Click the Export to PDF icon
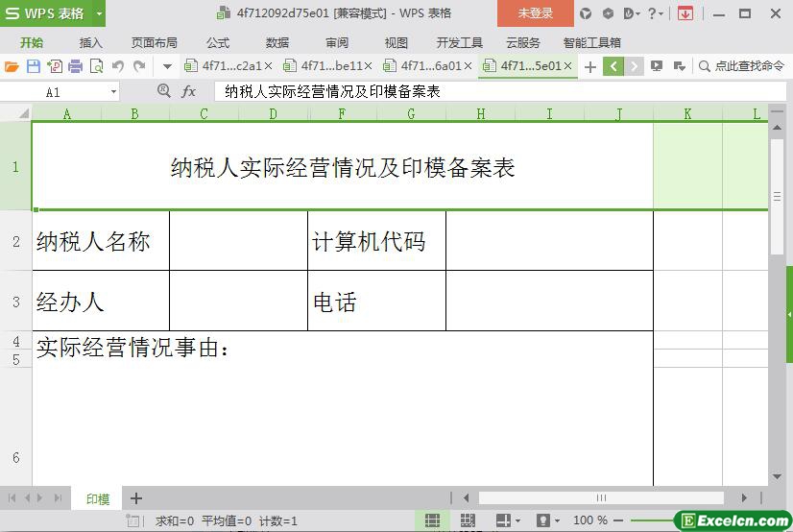The width and height of the screenshot is (793, 532). click(55, 66)
